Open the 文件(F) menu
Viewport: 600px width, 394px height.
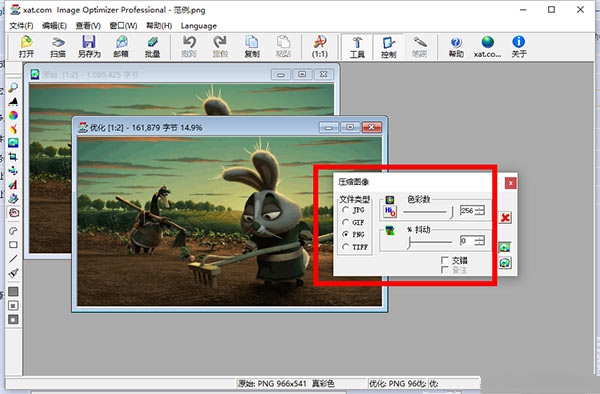21,26
